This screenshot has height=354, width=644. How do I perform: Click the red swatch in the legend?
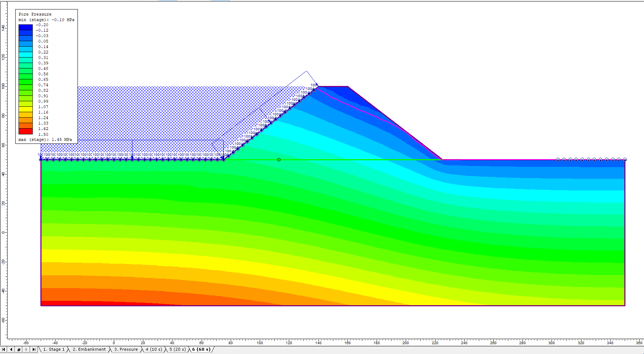(25, 131)
